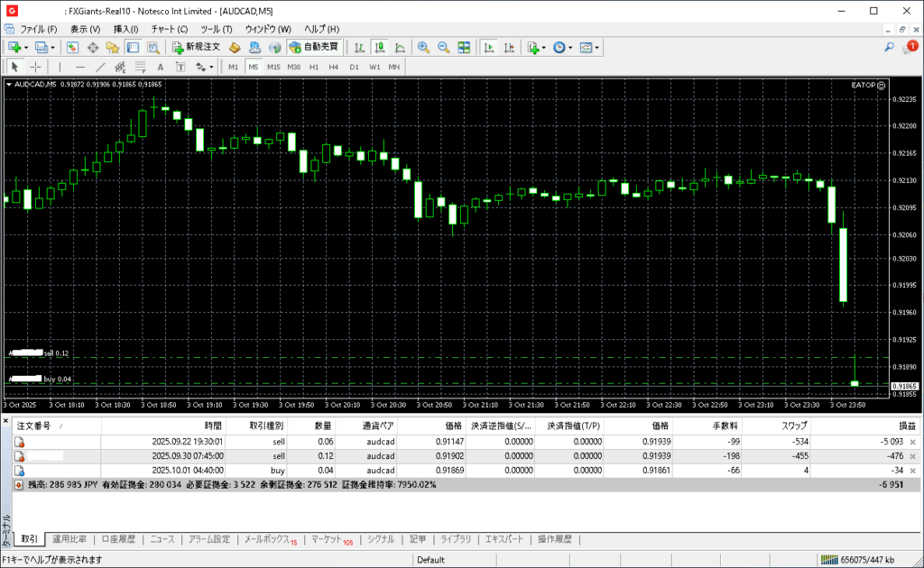
Task: Close the 0.06 sell position row
Action: click(912, 442)
